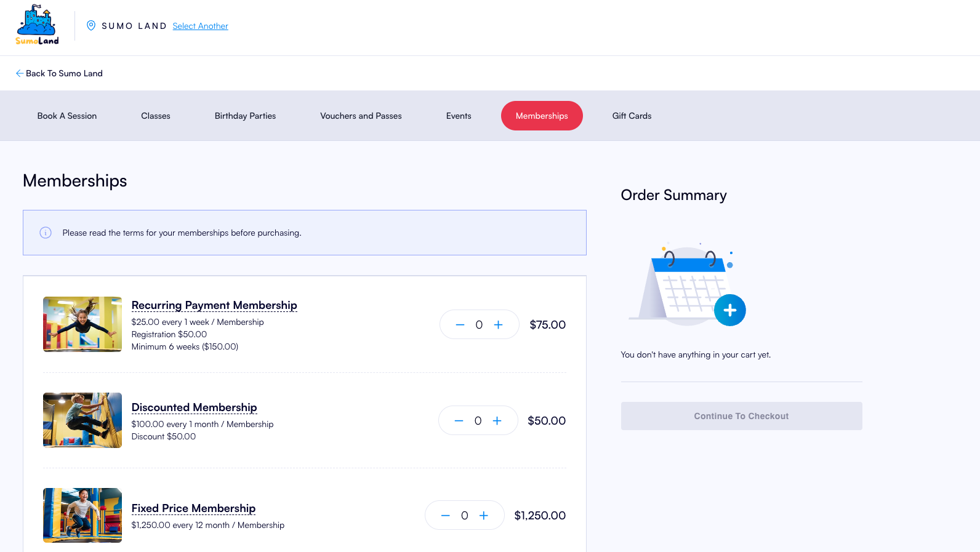This screenshot has height=552, width=980.
Task: Click the blue plus circle on the calendar illustration
Action: coord(730,310)
